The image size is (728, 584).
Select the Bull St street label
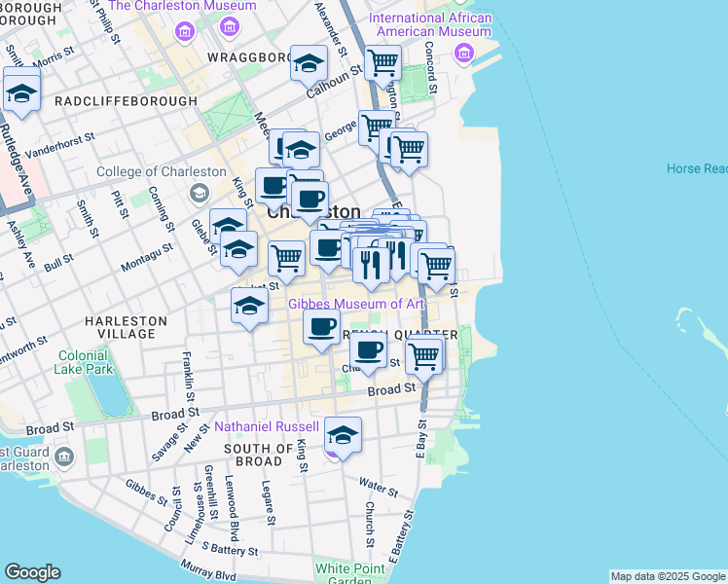coord(59,262)
